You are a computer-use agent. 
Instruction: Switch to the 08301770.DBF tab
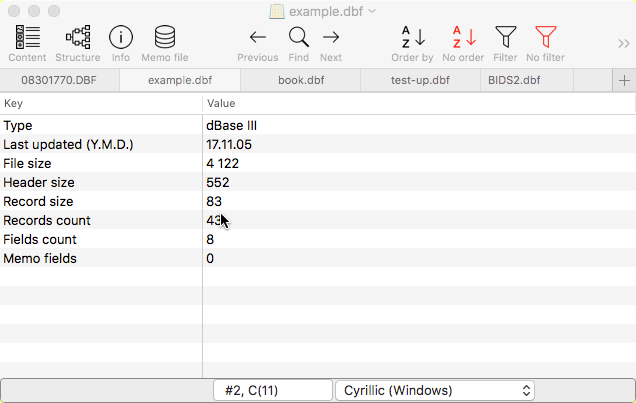click(x=59, y=80)
